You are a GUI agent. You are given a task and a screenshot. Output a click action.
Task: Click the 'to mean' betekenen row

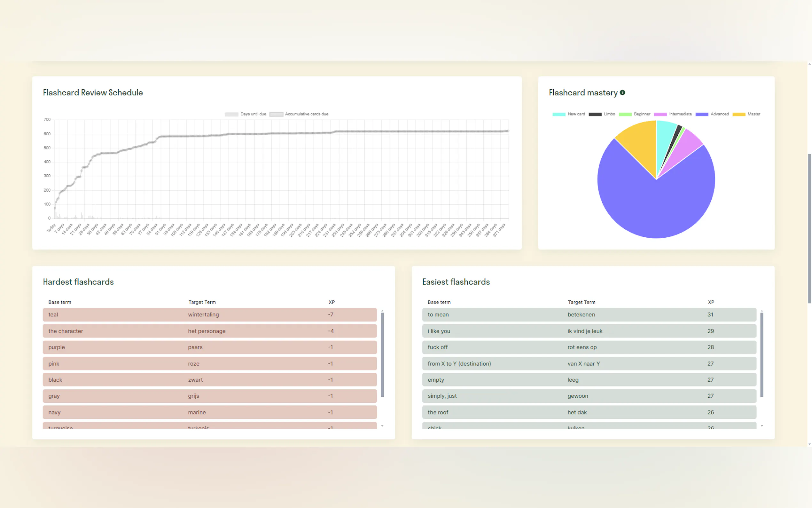click(589, 315)
